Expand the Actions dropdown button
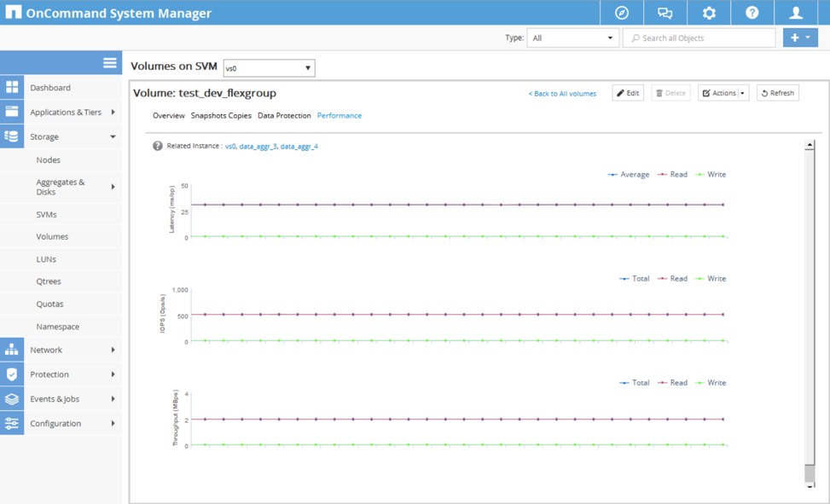This screenshot has height=504, width=830. [x=723, y=93]
